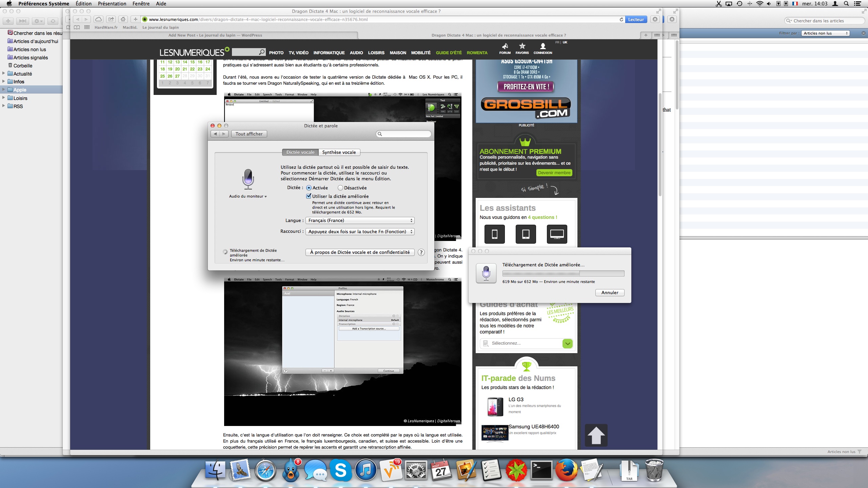Click the Tout afficher button
This screenshot has width=868, height=488.
[249, 134]
